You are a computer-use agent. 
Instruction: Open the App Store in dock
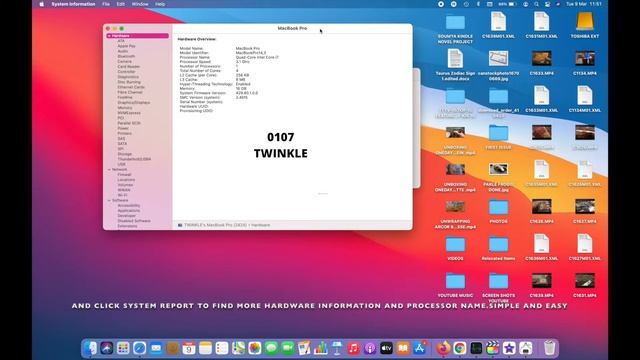(x=420, y=348)
